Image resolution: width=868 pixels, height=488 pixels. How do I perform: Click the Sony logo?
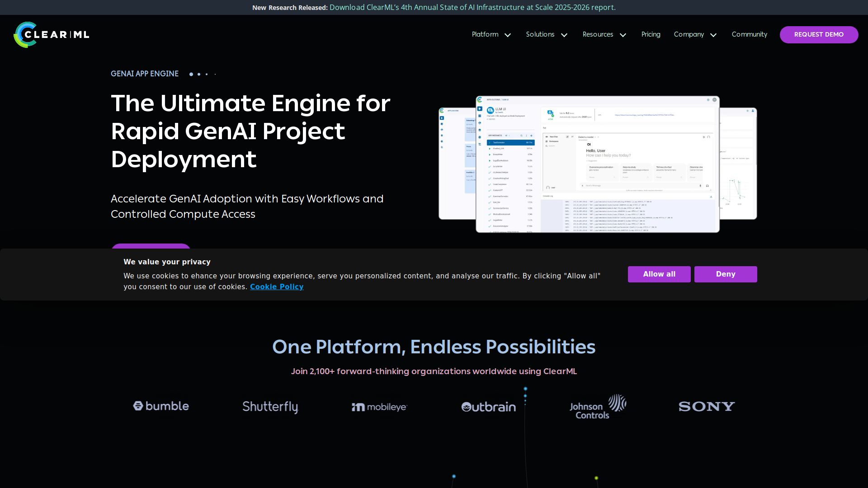pyautogui.click(x=707, y=407)
